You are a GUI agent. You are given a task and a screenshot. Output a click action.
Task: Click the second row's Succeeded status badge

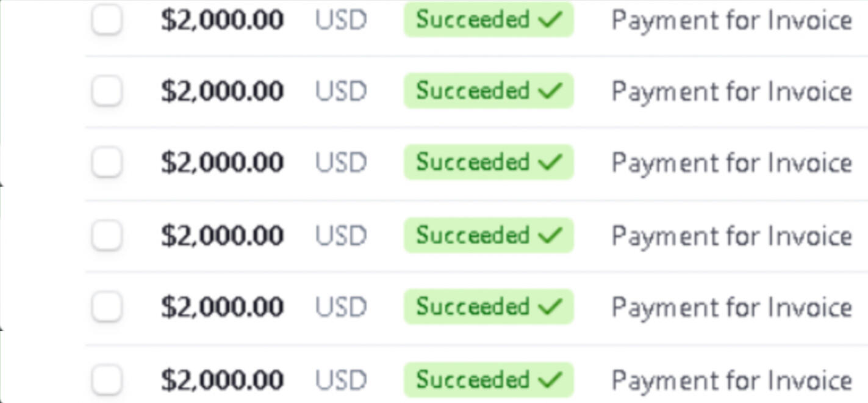pos(488,91)
